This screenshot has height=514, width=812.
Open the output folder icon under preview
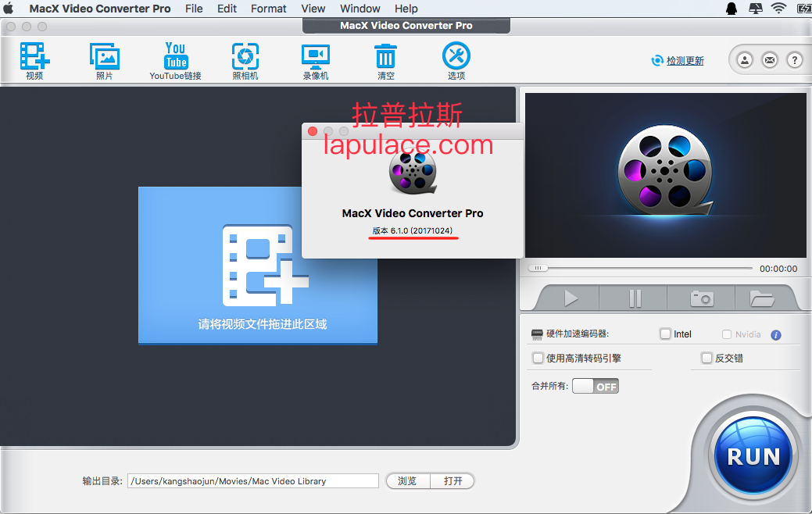[762, 298]
